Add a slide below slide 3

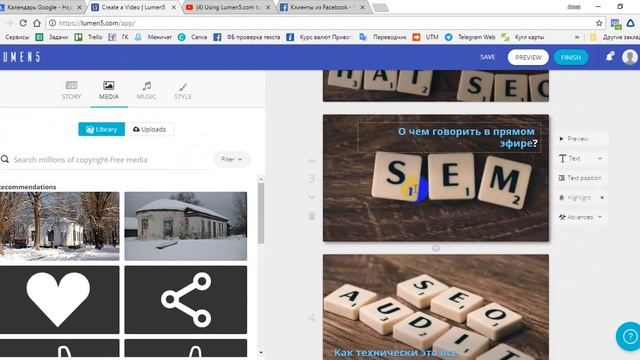tap(436, 248)
